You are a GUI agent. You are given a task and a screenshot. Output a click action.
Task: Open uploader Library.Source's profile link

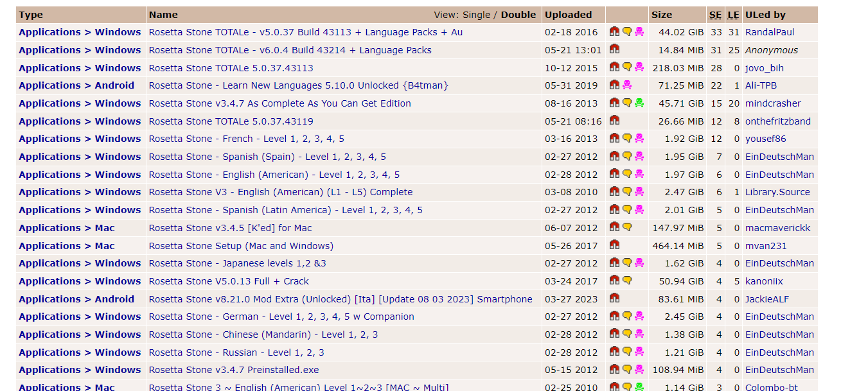click(777, 192)
